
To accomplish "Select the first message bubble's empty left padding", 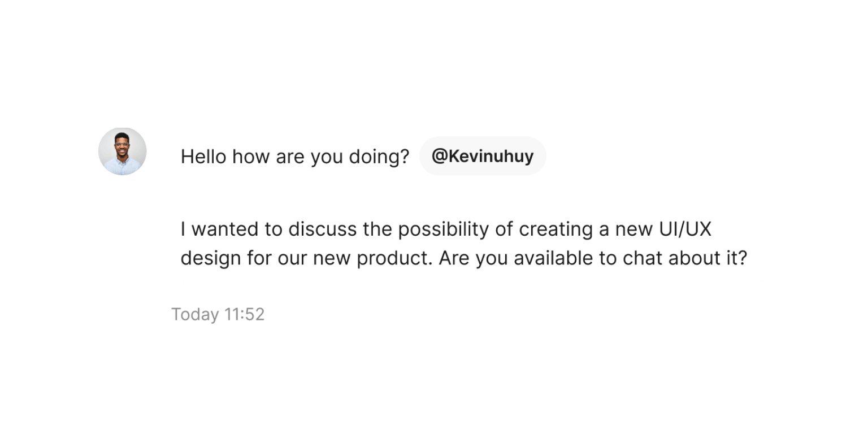I will [175, 157].
